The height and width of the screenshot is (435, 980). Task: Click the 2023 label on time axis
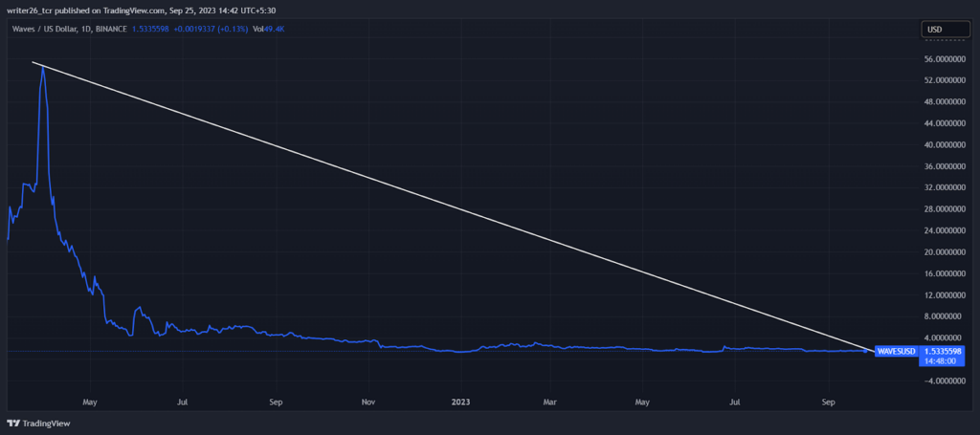(461, 402)
